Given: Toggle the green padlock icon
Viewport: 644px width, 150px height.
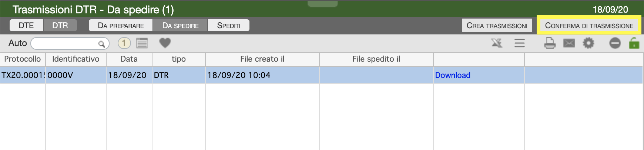Looking at the screenshot, I should pos(634,43).
